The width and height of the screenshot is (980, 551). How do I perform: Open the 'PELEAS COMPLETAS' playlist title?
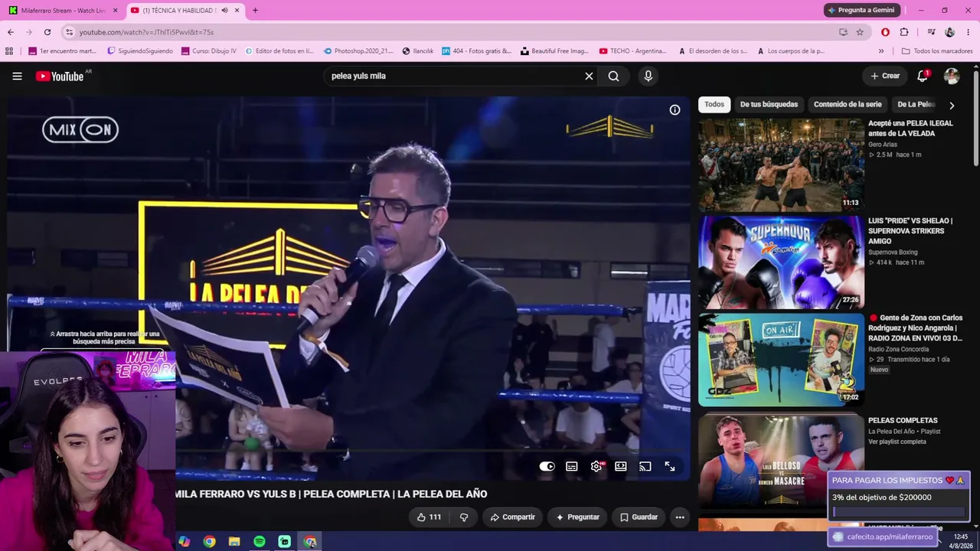(x=903, y=420)
